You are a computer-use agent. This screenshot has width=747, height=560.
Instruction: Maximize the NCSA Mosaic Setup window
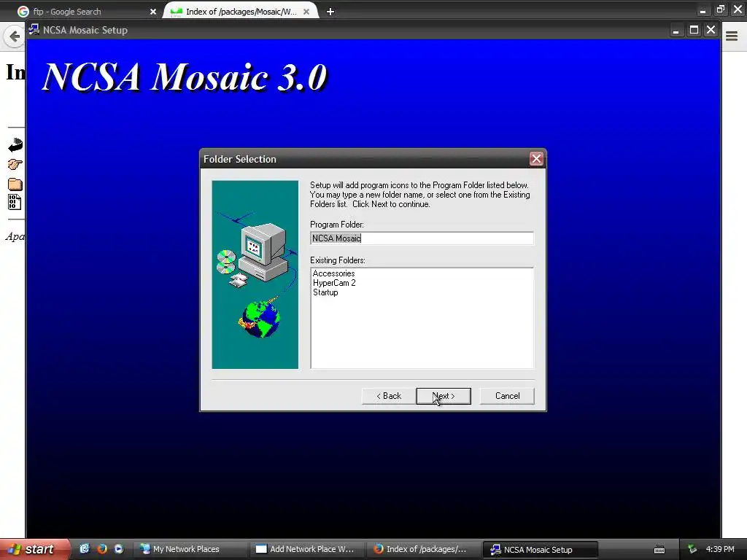coord(694,30)
